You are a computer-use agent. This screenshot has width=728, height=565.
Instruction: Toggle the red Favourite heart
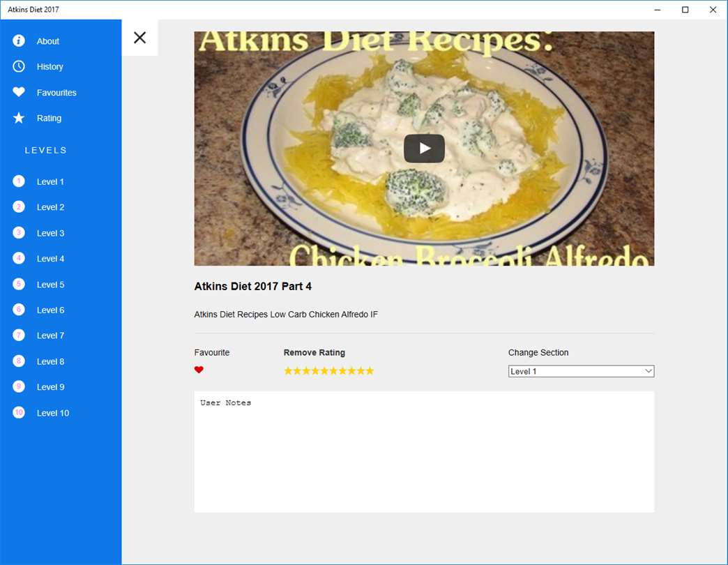click(199, 370)
